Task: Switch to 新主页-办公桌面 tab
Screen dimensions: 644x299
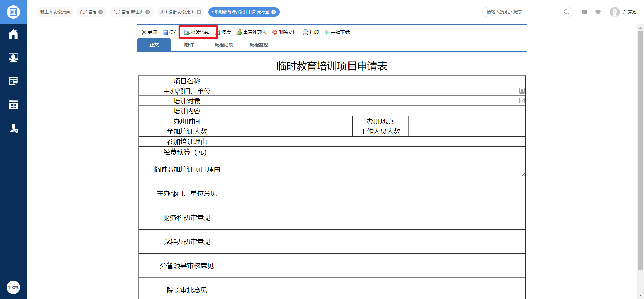Action: pos(55,12)
